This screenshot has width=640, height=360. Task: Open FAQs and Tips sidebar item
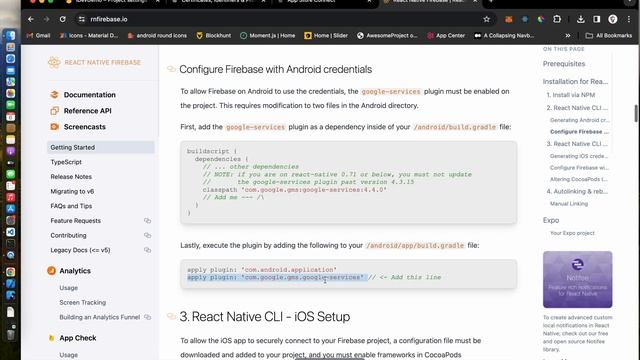pyautogui.click(x=71, y=206)
